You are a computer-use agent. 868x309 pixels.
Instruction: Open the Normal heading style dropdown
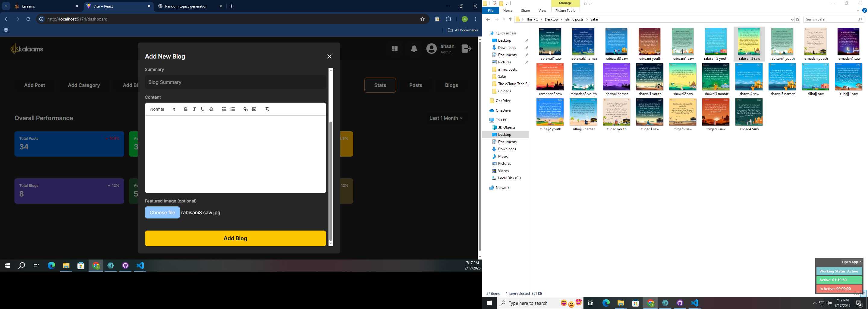coord(163,109)
